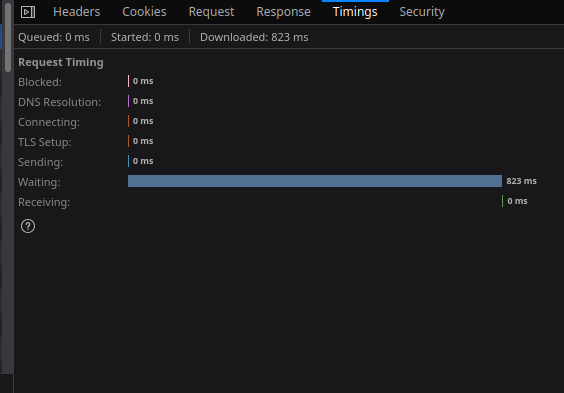Click the 'Downloaded: 823 ms' text
564x393 pixels.
[x=254, y=37]
